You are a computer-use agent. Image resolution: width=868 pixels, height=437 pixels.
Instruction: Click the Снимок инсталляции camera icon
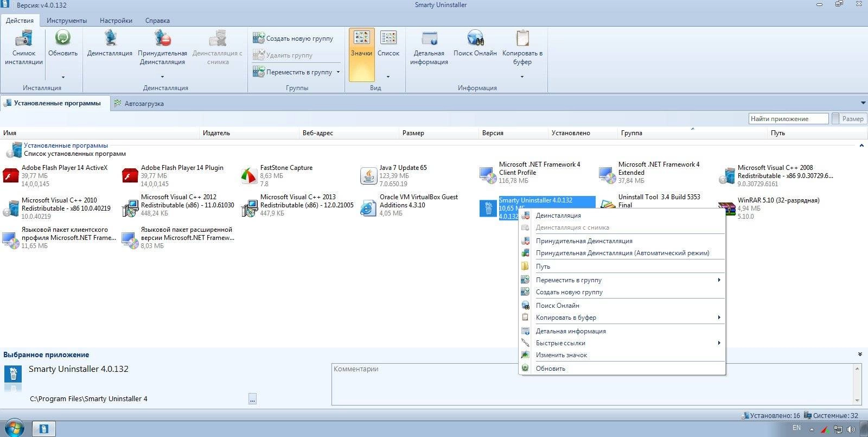[x=24, y=39]
